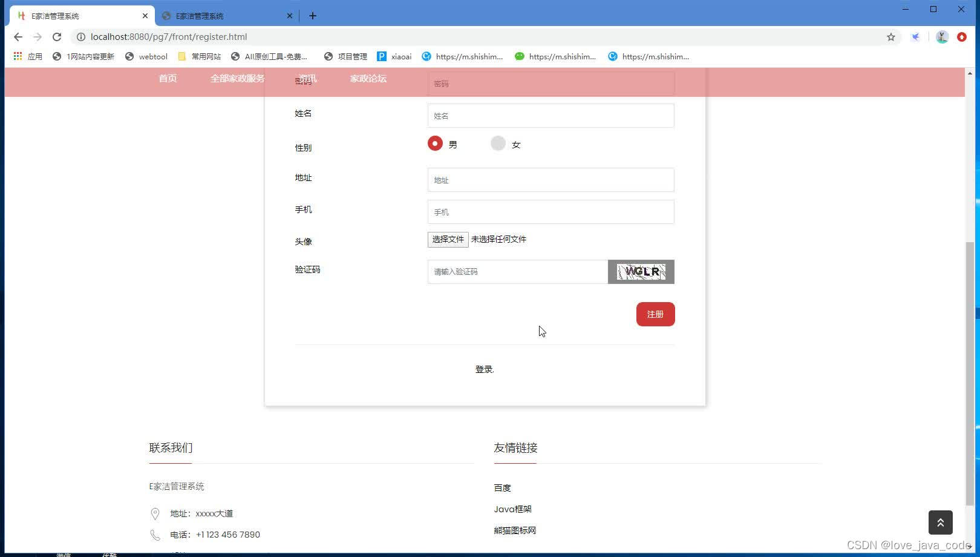Open the Chrome apps grid launcher
Screen dimensions: 980x557
(x=16, y=56)
